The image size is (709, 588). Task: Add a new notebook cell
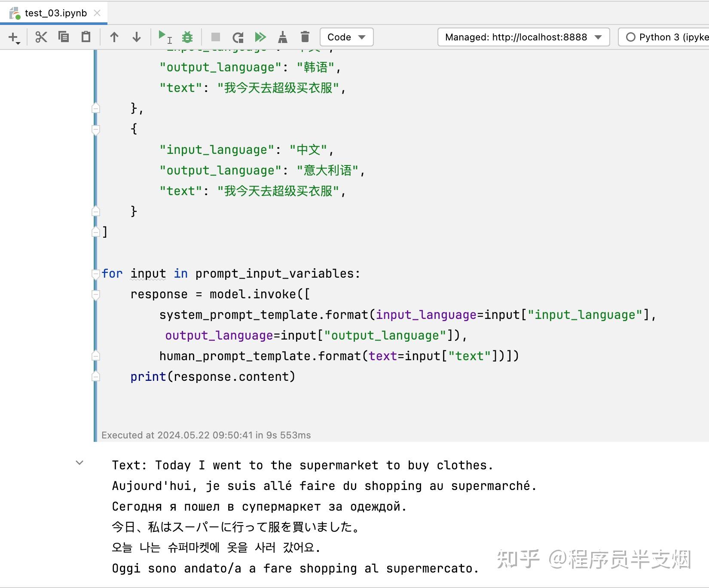coord(12,36)
